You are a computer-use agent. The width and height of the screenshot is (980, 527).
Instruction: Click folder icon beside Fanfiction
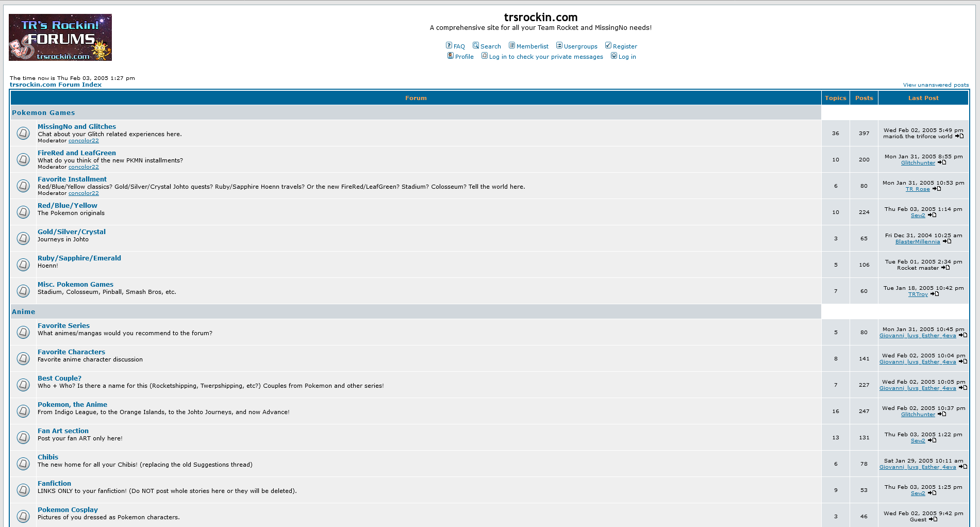pos(23,490)
